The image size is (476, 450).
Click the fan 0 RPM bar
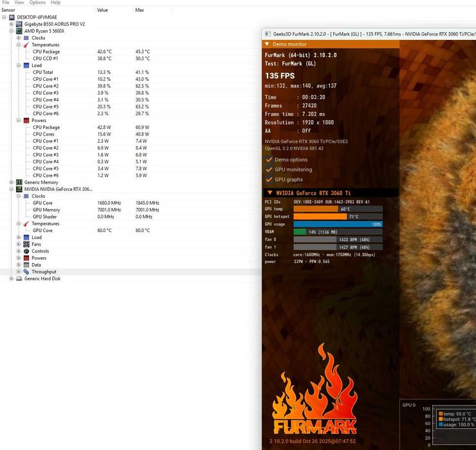click(338, 239)
